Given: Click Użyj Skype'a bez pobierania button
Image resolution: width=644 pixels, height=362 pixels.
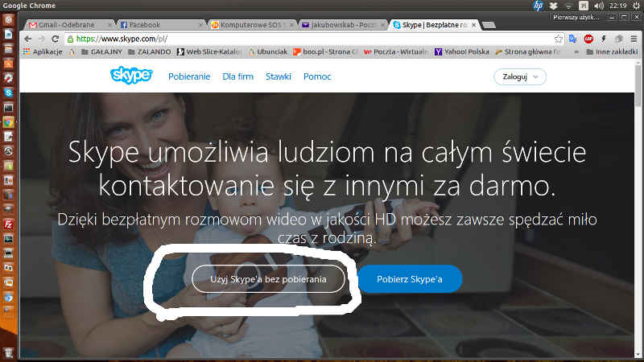Looking at the screenshot, I should click(x=269, y=279).
